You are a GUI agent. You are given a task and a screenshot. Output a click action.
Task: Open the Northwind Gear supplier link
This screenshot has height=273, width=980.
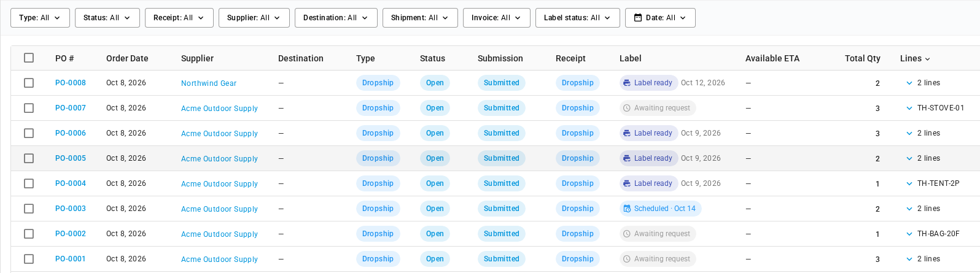click(209, 83)
